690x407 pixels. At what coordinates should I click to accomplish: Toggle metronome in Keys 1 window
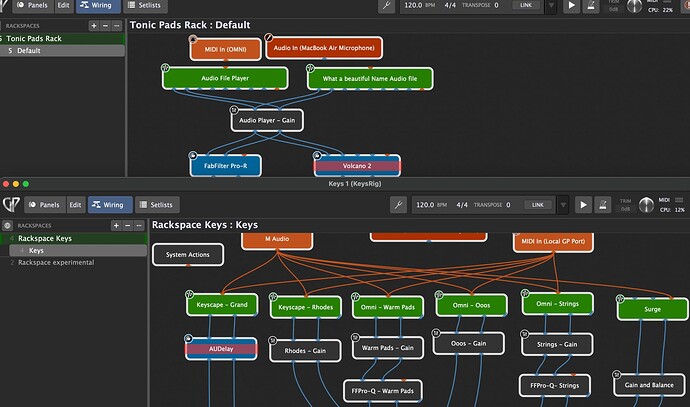603,205
